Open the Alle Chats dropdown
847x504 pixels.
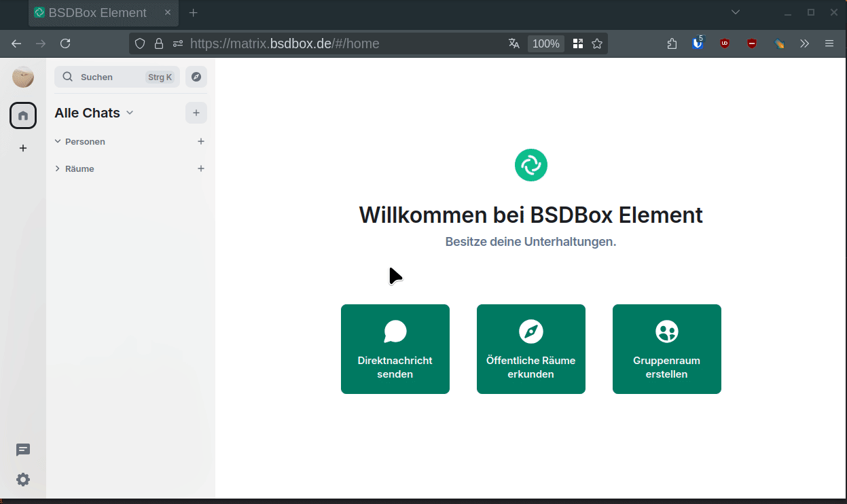[130, 113]
